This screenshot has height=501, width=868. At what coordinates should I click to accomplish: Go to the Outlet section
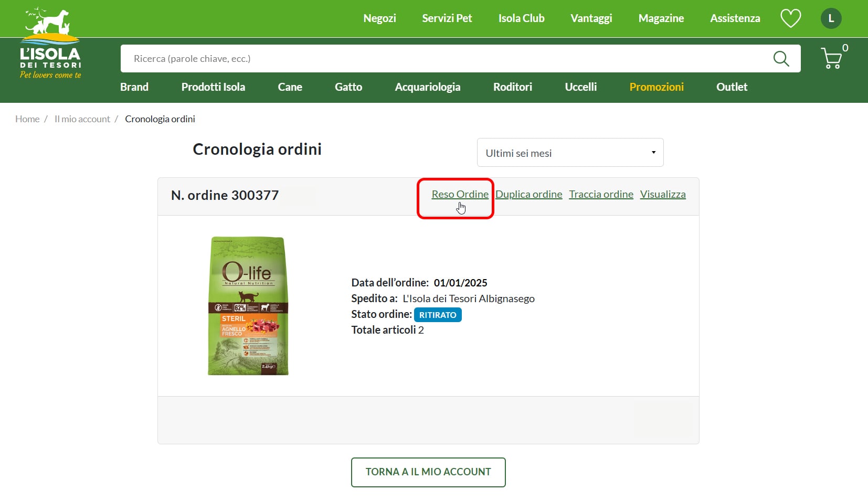[732, 87]
